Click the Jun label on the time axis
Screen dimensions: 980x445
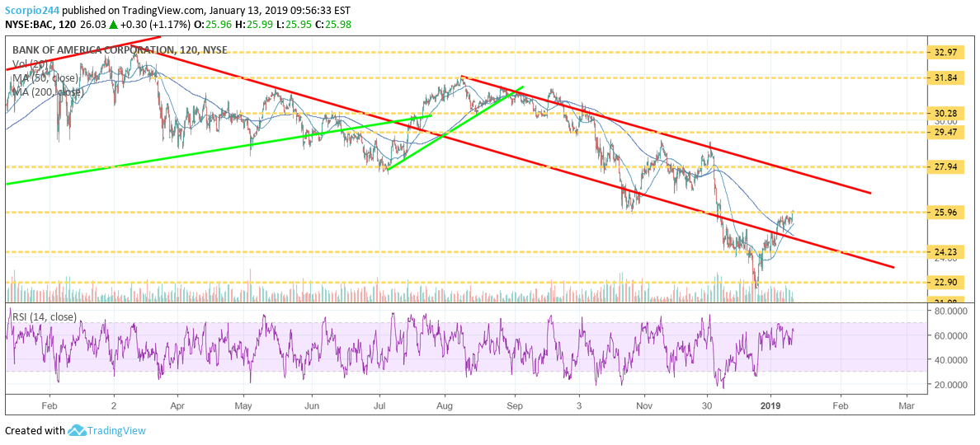tap(312, 405)
